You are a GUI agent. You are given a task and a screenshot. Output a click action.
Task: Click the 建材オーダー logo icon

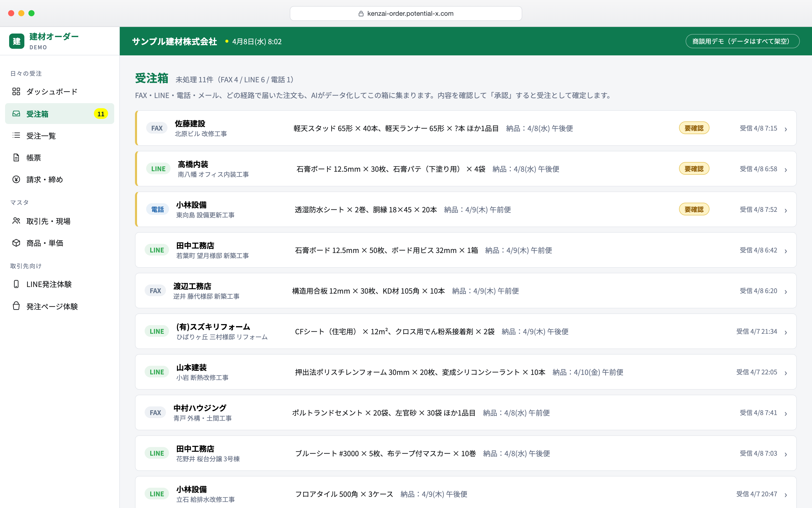click(x=17, y=41)
